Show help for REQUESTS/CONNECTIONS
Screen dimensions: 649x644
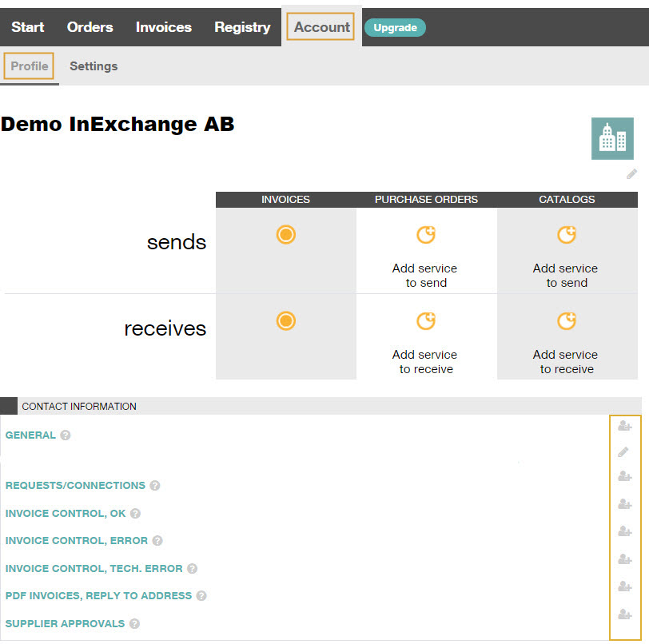click(x=155, y=486)
